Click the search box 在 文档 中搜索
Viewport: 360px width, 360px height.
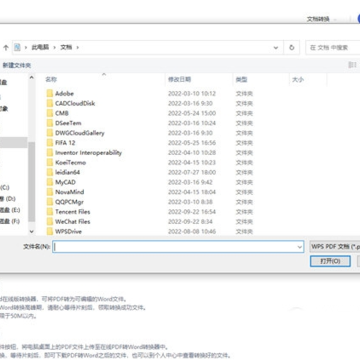point(333,48)
